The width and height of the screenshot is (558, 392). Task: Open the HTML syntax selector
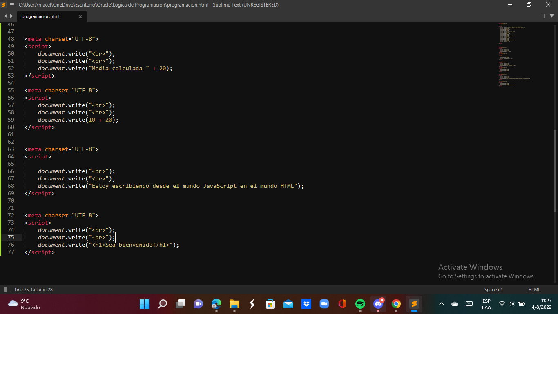tap(534, 290)
